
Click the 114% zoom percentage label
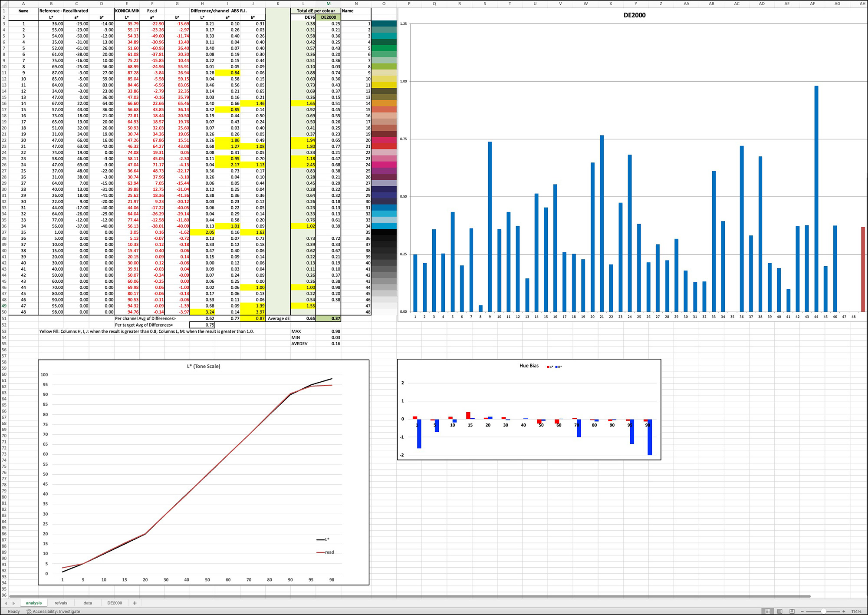tap(856, 612)
